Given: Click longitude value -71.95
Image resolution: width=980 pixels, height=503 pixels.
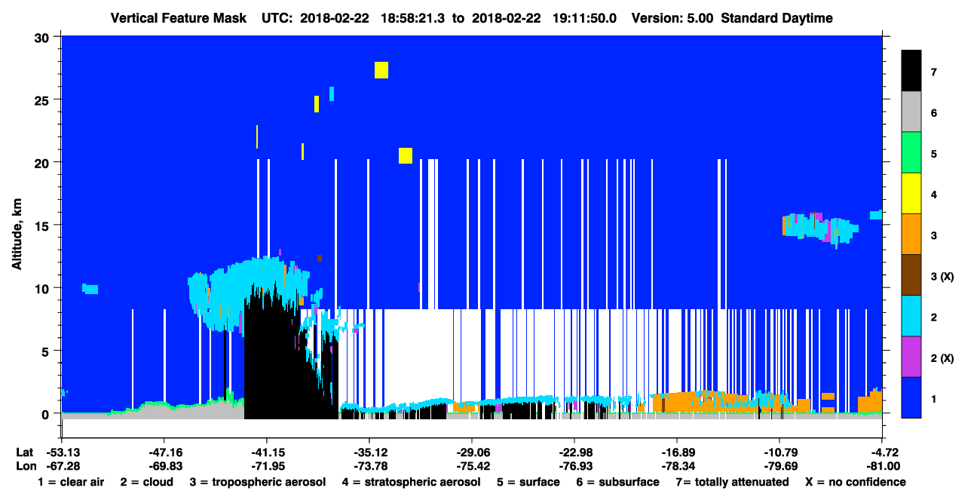Looking at the screenshot, I should 266,465.
